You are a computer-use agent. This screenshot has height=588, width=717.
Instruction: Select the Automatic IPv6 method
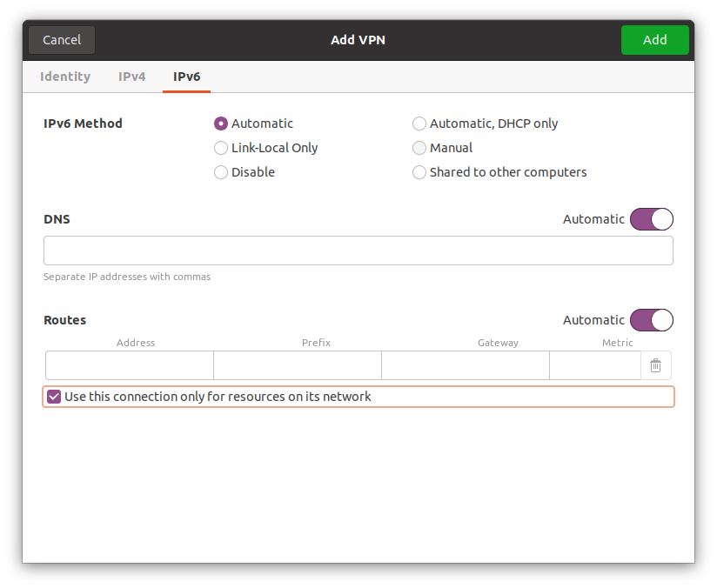pos(221,124)
